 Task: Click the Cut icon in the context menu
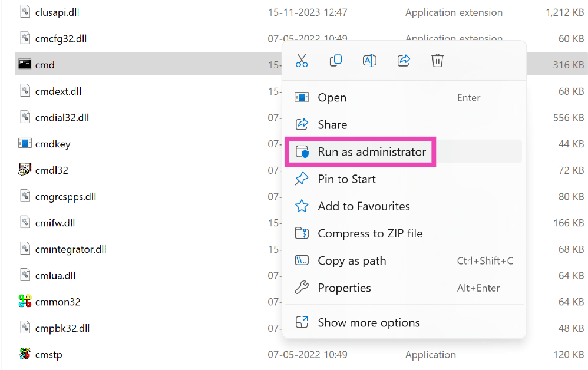(302, 60)
